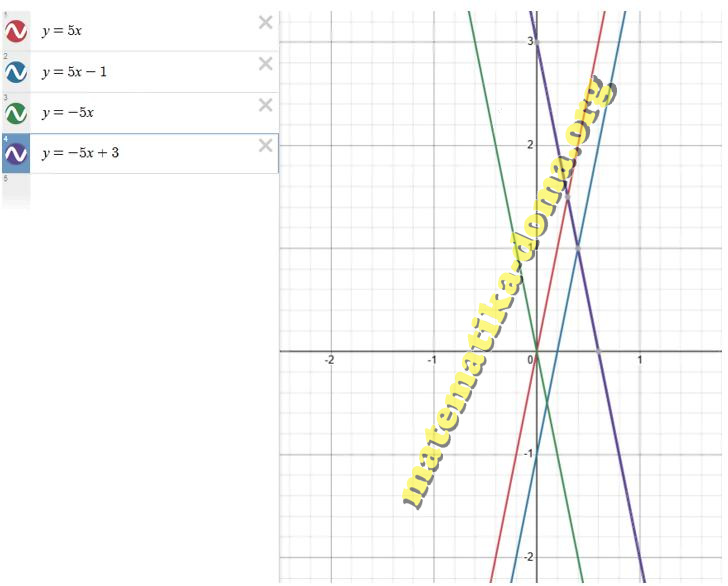Screen dimensions: 728x586
Task: Select the y-intercept point at 3 on the purple line
Action: (x=537, y=42)
